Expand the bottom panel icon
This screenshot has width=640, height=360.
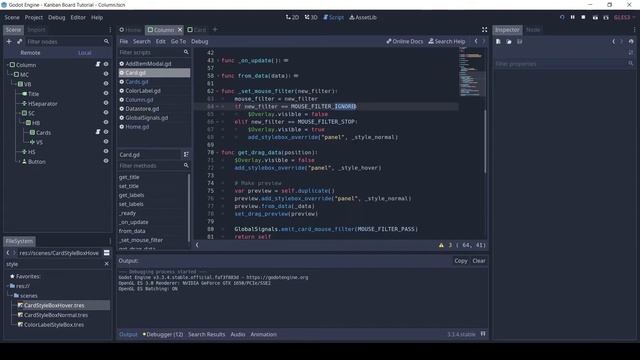coord(483,334)
